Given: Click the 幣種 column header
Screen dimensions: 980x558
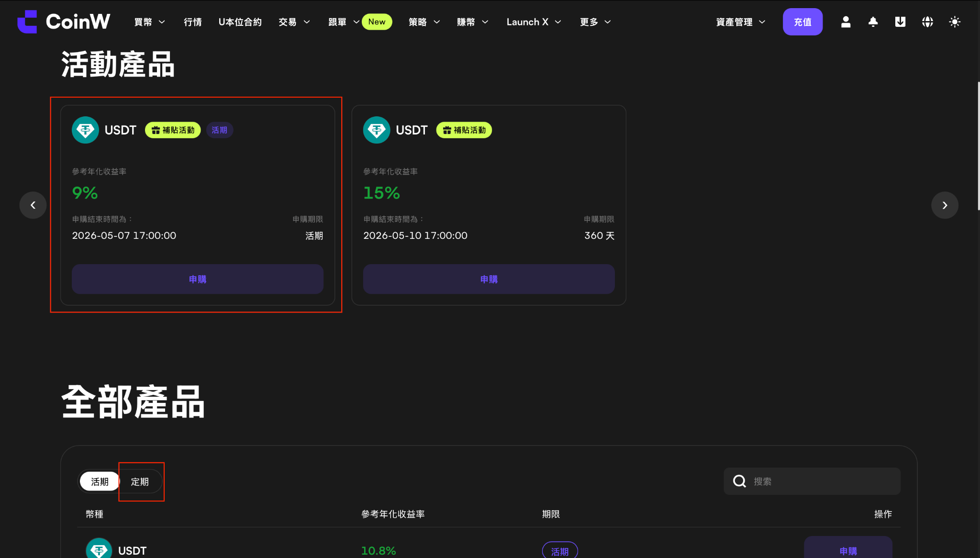Looking at the screenshot, I should pos(94,514).
